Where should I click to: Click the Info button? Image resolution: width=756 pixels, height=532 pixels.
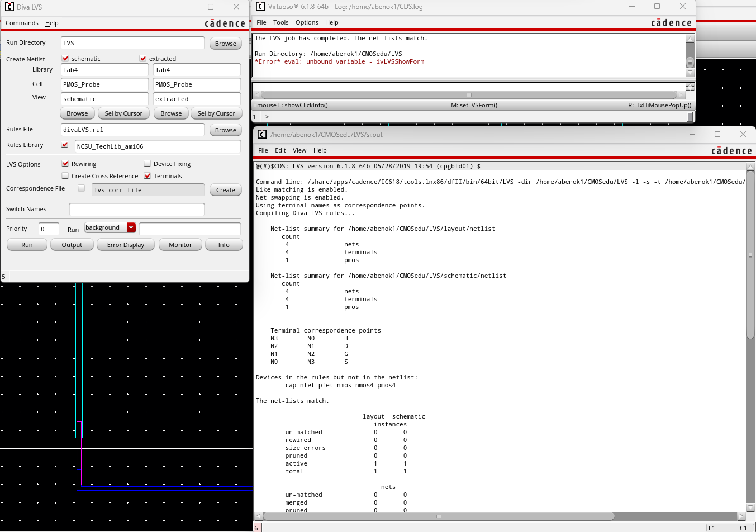[224, 245]
